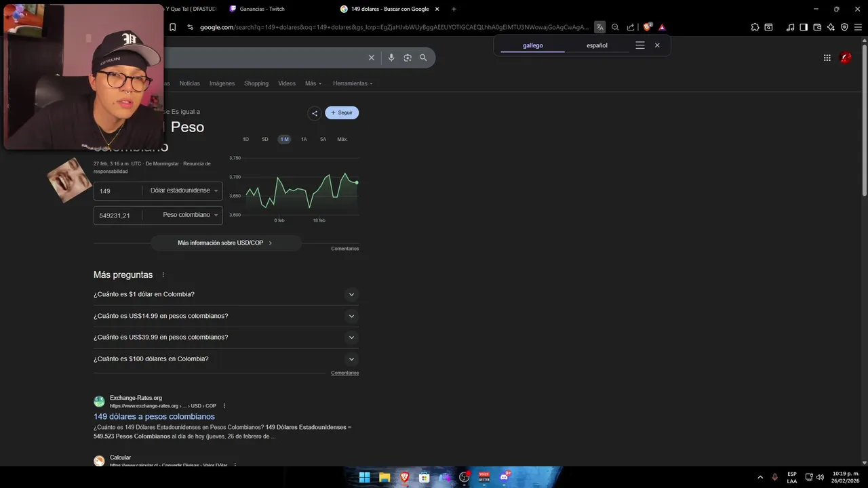Open the Brave Music note icon
This screenshot has width=868, height=488.
point(790,27)
